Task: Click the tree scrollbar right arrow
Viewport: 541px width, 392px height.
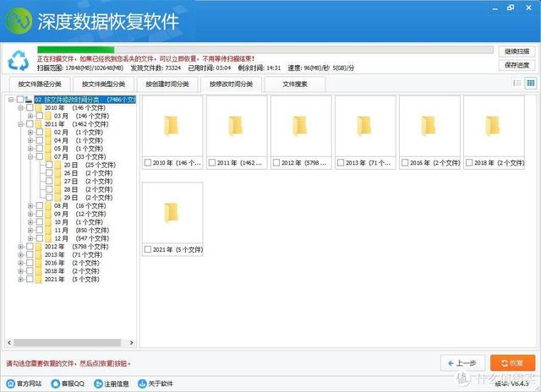Action: coord(132,343)
